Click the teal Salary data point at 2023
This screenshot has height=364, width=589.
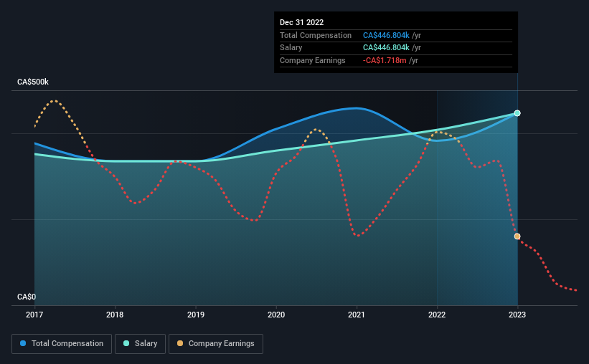(517, 113)
